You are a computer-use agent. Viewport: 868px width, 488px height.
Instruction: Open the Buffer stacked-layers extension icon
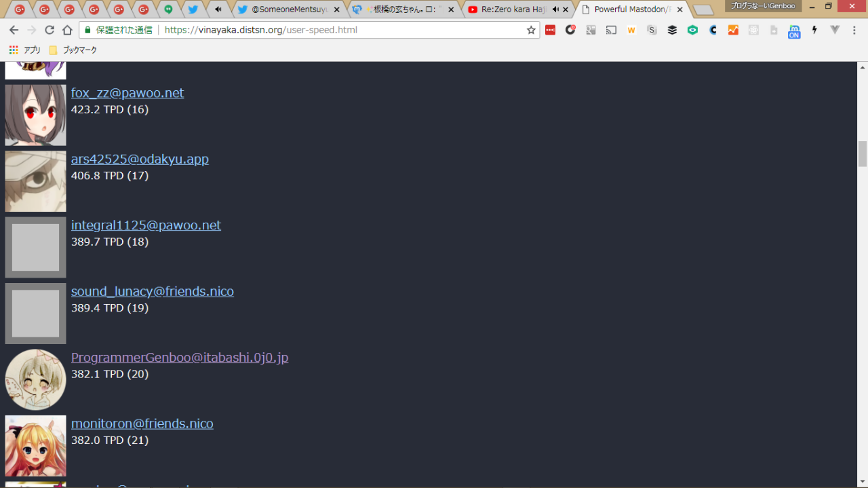[672, 30]
